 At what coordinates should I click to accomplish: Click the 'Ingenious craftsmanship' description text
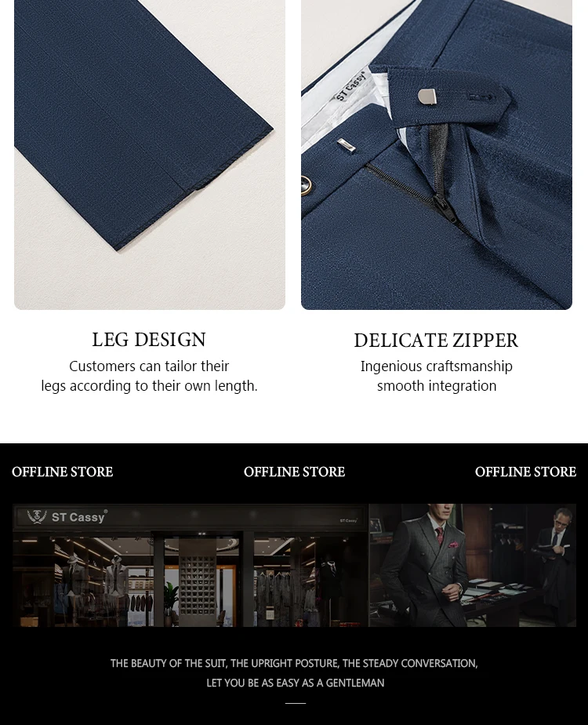[x=437, y=366]
